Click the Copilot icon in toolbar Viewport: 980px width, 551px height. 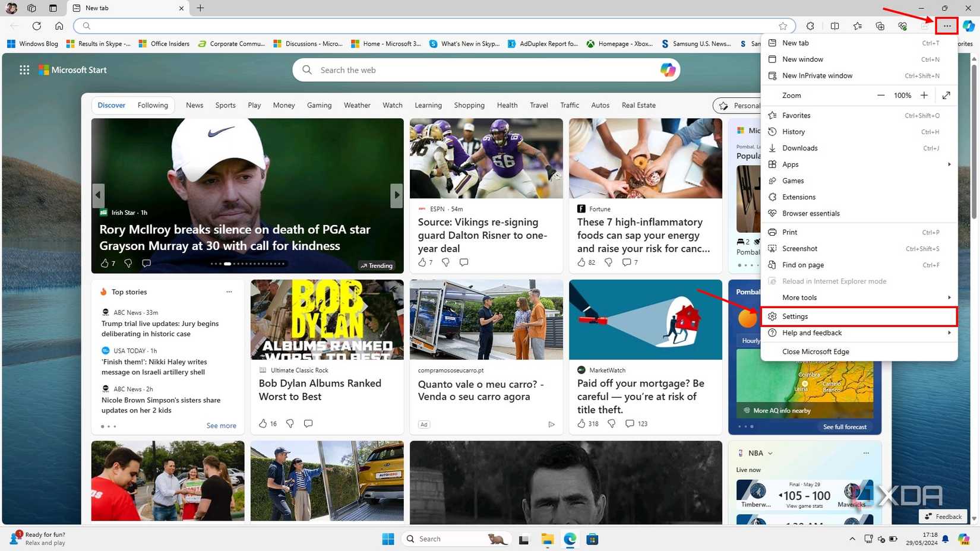click(x=968, y=26)
